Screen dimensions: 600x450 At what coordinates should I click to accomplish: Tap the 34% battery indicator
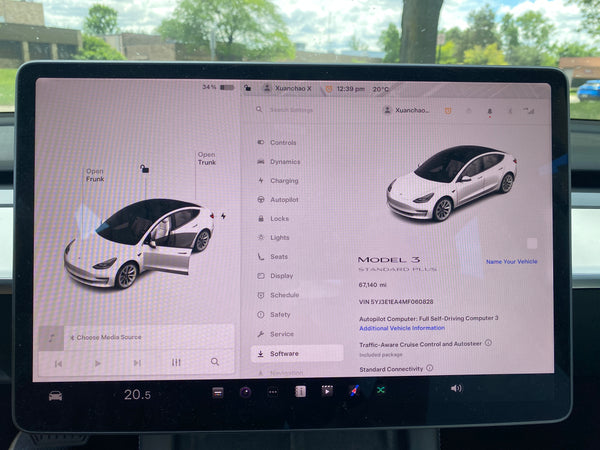tap(218, 87)
